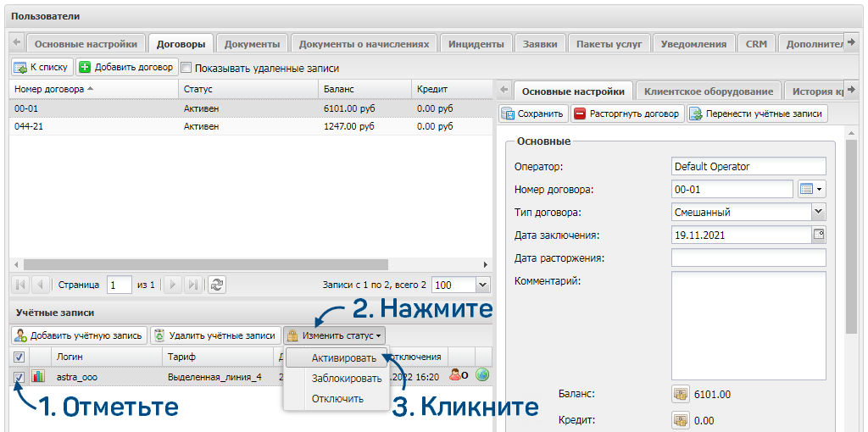The height and width of the screenshot is (432, 868).
Task: Open the Заявки tab
Action: tap(540, 44)
